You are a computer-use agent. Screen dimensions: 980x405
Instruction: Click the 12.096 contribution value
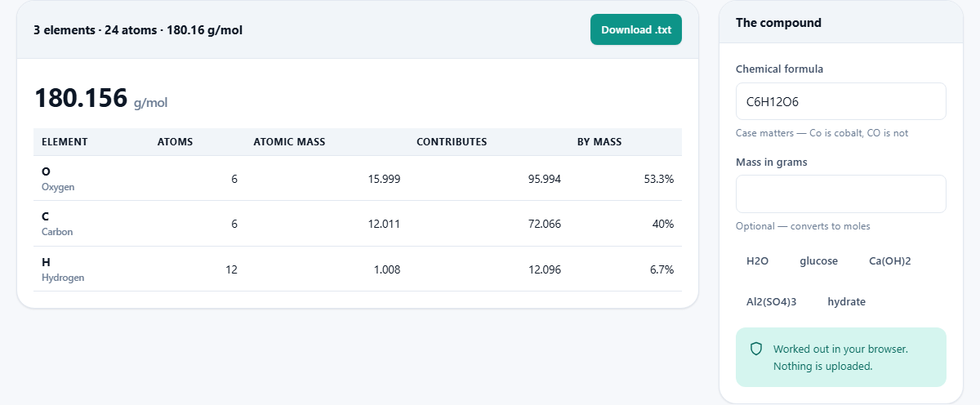click(545, 269)
